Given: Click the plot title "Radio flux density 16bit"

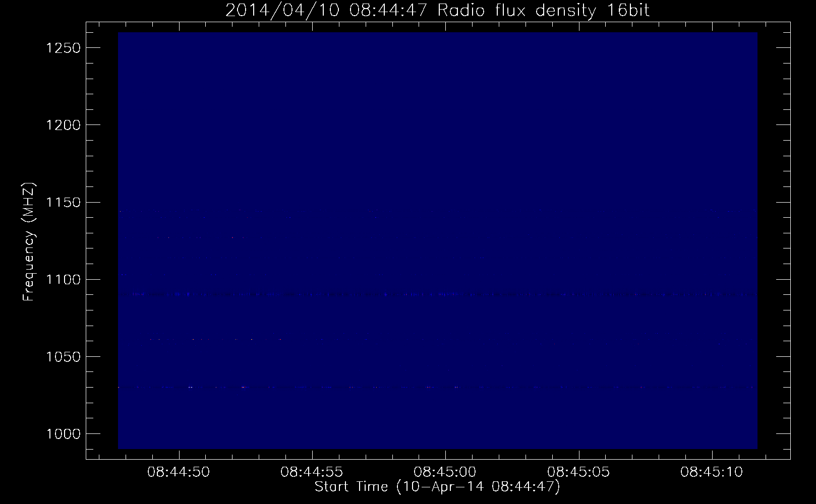Looking at the screenshot, I should 544,10.
